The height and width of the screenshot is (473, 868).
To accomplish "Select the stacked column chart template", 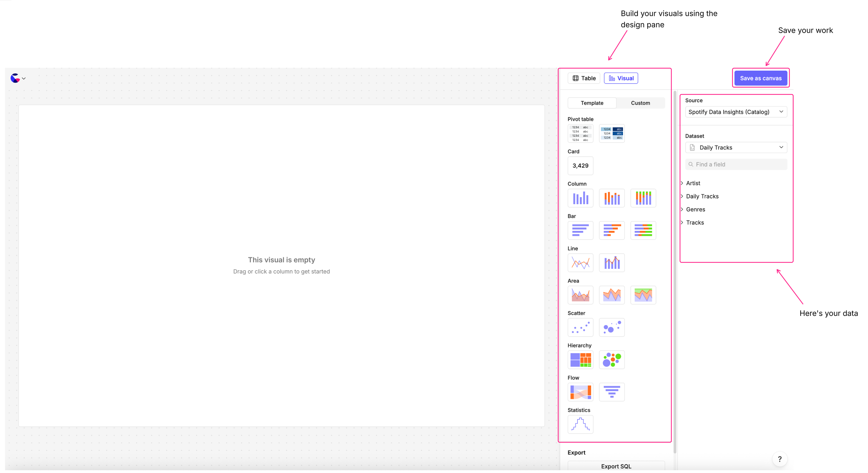I will click(x=611, y=198).
